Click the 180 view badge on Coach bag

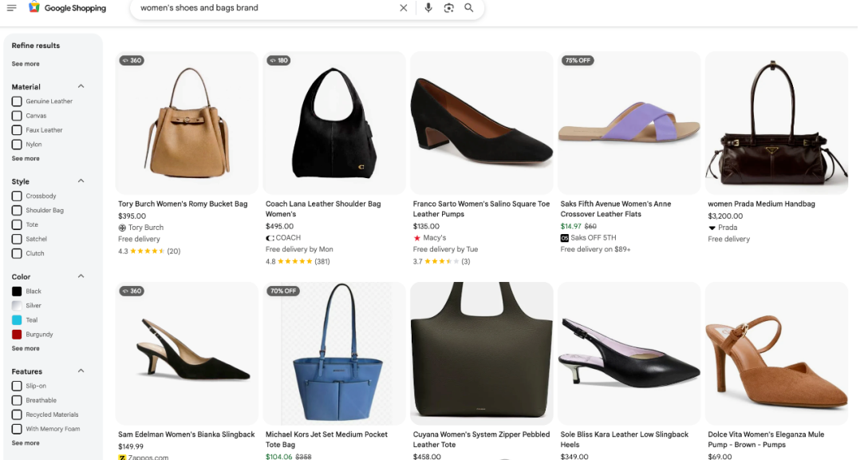tap(278, 61)
